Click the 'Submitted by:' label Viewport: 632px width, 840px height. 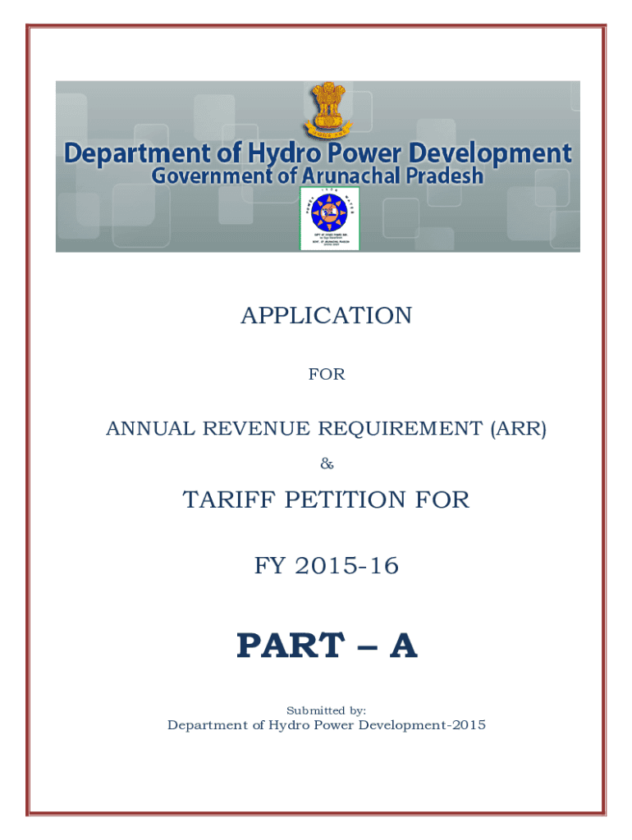pyautogui.click(x=326, y=710)
